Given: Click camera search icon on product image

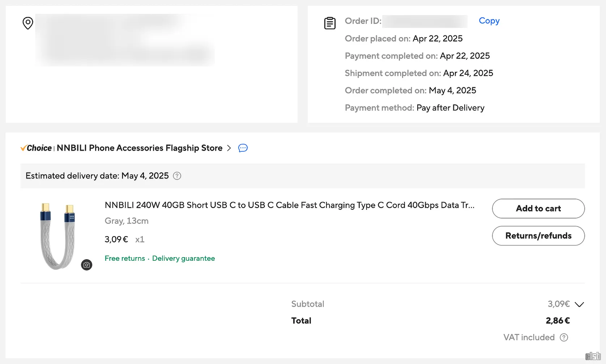Looking at the screenshot, I should [x=87, y=265].
